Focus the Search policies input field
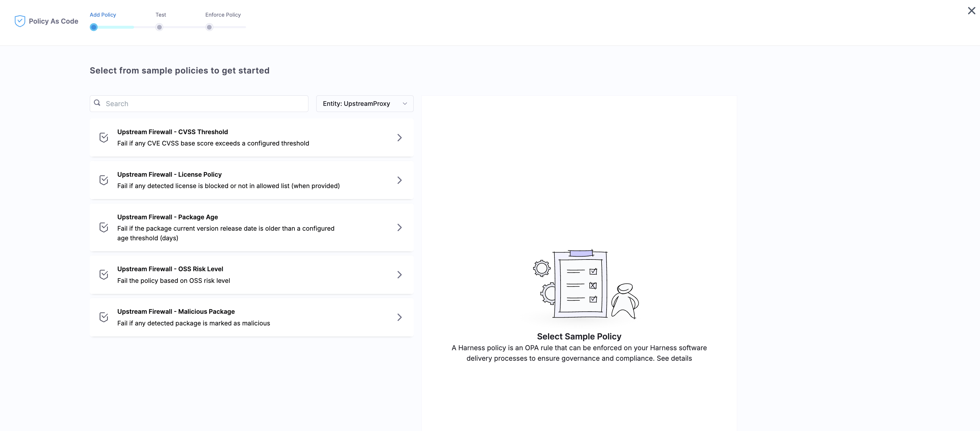Viewport: 980px width, 431px height. tap(199, 104)
